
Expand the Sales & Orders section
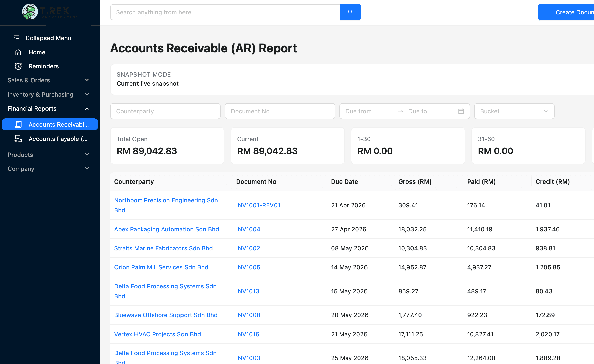point(87,80)
